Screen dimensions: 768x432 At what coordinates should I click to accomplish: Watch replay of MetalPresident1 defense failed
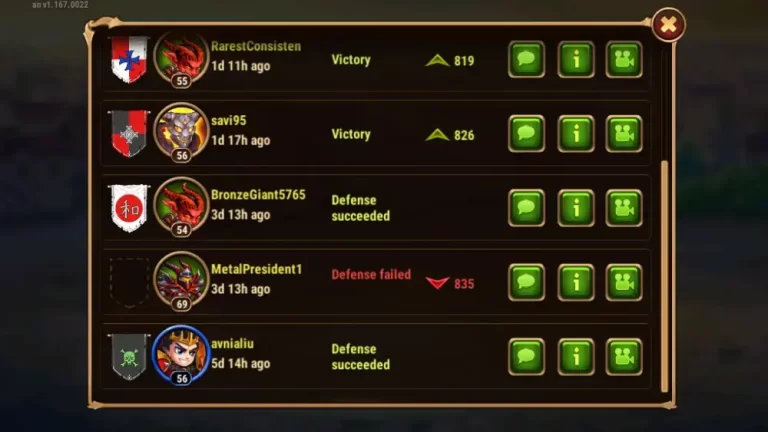(x=624, y=283)
